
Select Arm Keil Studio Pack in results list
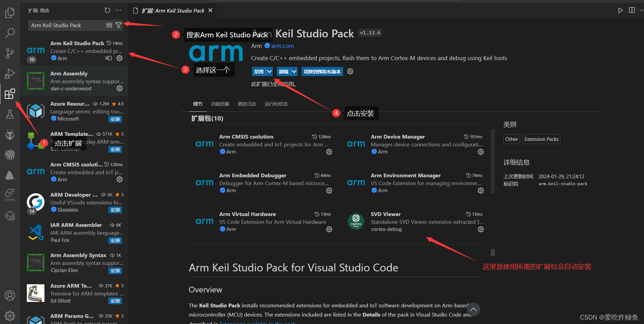click(74, 50)
